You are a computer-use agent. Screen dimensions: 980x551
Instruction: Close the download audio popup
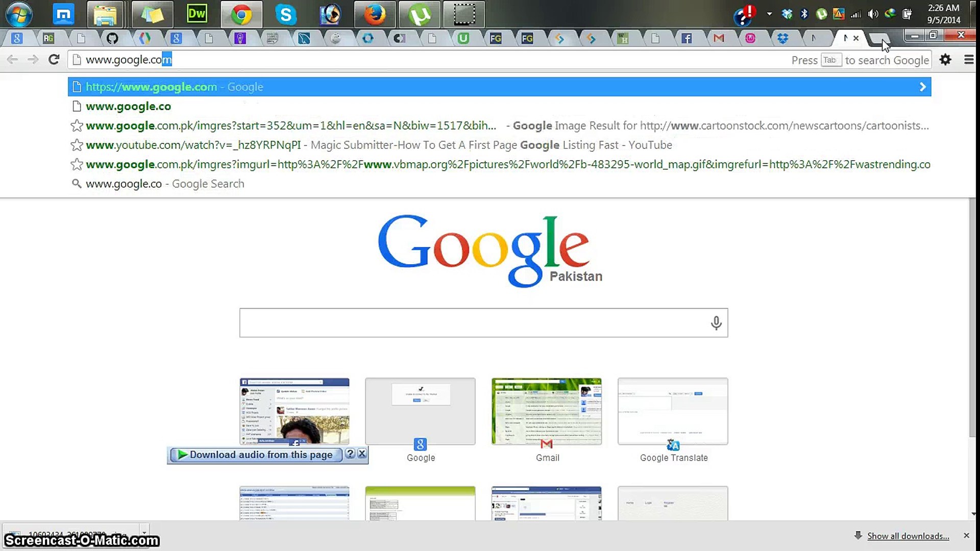click(x=362, y=454)
